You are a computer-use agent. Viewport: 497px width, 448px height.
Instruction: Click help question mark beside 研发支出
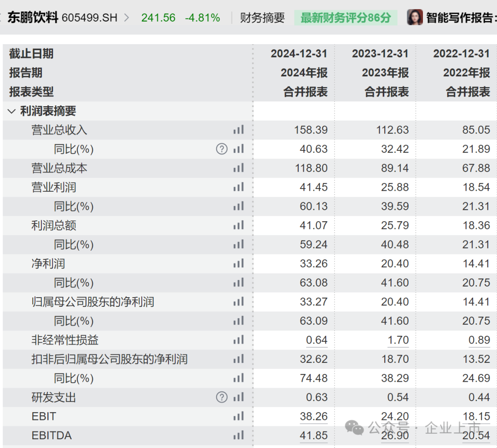[x=221, y=397]
